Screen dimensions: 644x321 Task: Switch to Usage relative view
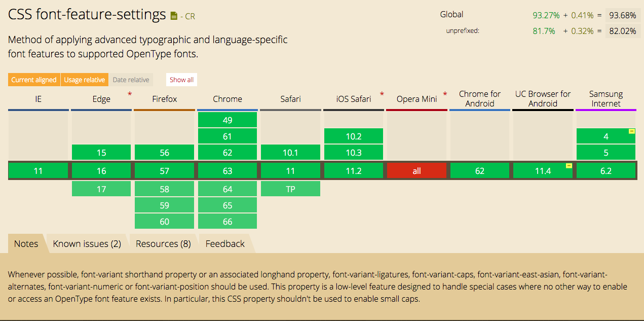coord(85,80)
